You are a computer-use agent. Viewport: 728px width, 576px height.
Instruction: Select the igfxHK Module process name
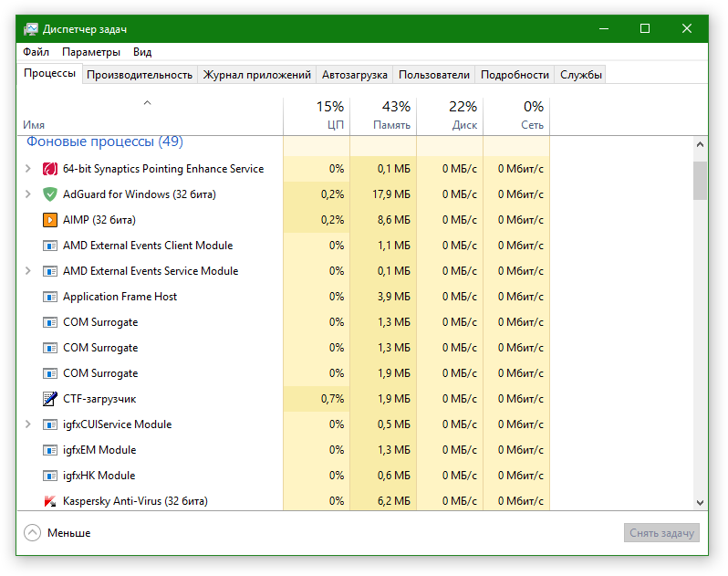[x=99, y=476]
